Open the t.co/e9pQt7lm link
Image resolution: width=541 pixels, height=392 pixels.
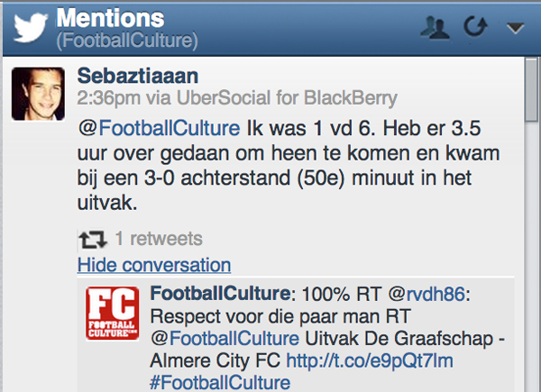370,361
